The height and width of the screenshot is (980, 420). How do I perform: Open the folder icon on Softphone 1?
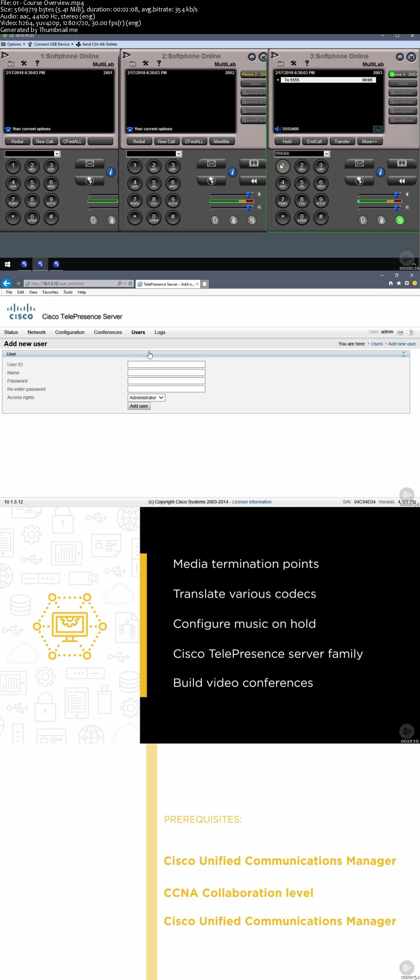coord(11,64)
